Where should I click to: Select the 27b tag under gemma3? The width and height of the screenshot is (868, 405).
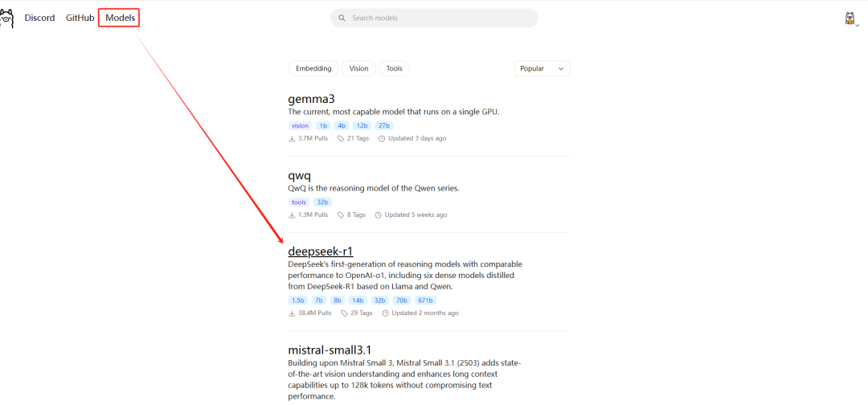(383, 125)
